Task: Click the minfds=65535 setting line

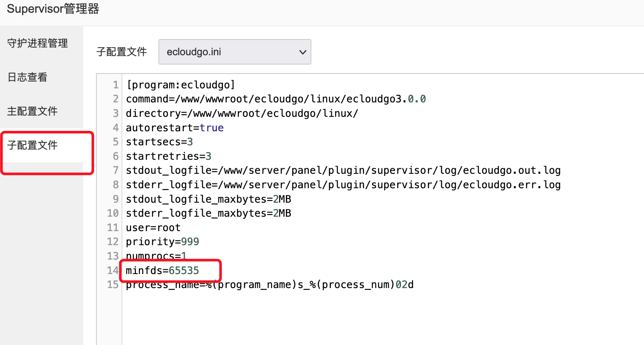Action: tap(162, 271)
